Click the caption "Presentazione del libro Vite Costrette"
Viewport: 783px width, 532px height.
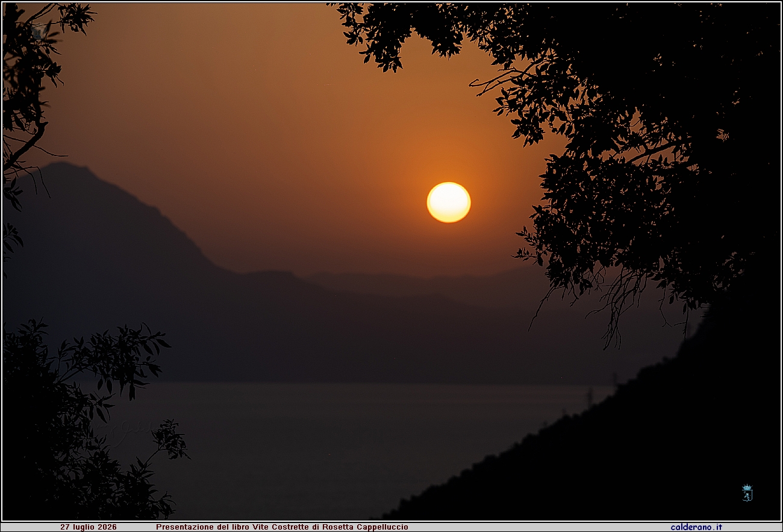click(x=233, y=527)
